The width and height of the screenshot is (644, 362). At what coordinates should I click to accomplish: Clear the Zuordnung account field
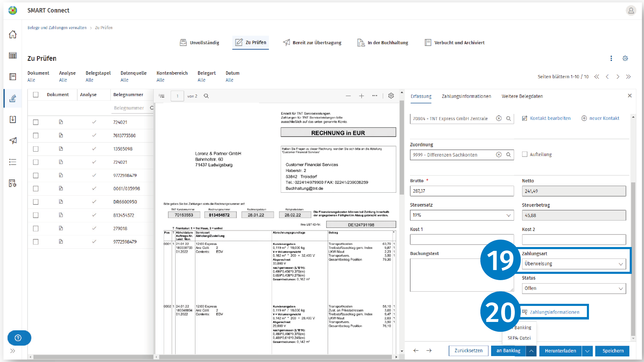(x=499, y=155)
